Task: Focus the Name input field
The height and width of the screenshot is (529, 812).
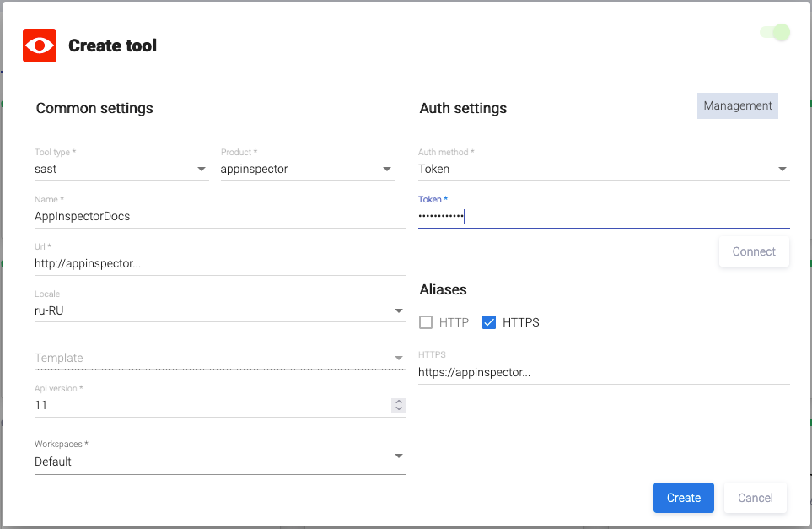Action: click(x=219, y=216)
